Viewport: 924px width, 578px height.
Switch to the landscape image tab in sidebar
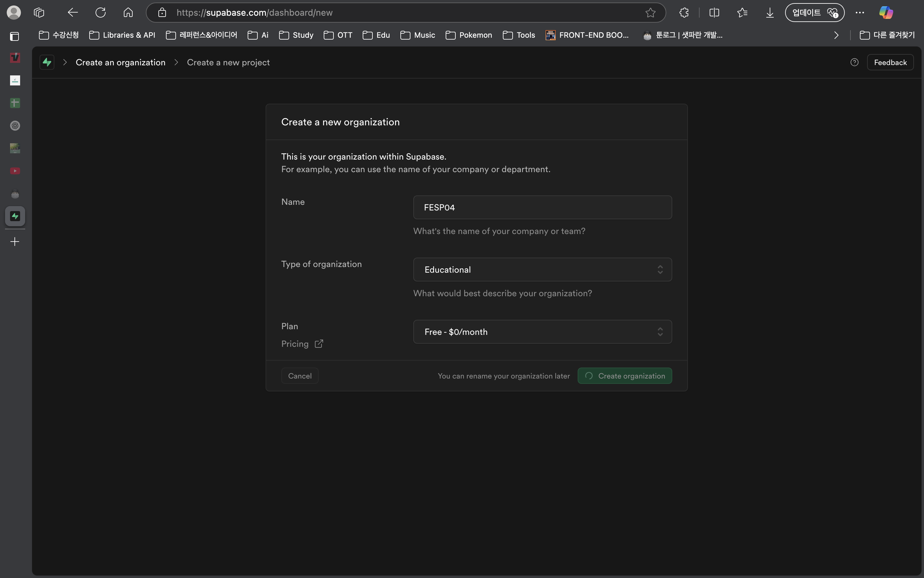[x=15, y=148]
